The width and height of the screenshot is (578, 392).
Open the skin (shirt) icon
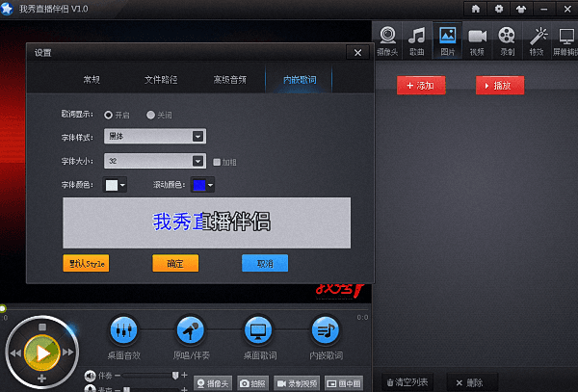coord(521,9)
